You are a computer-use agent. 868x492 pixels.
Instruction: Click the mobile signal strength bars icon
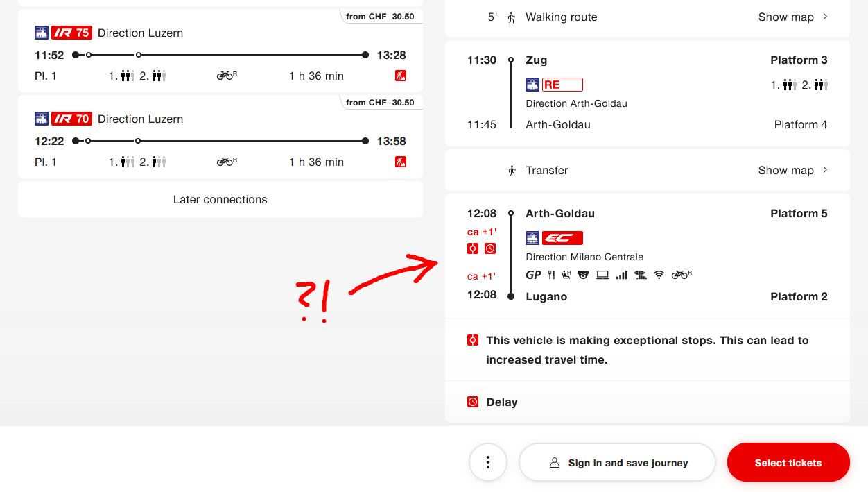point(622,275)
